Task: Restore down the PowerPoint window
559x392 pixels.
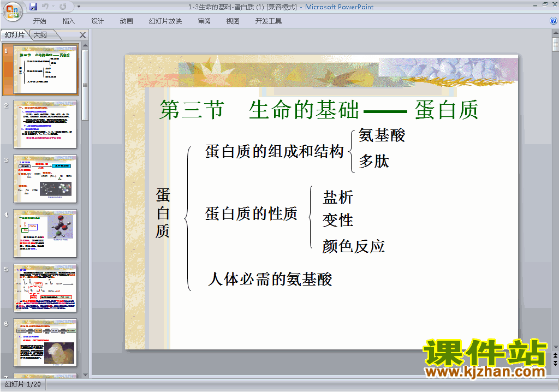Action: 545,4
